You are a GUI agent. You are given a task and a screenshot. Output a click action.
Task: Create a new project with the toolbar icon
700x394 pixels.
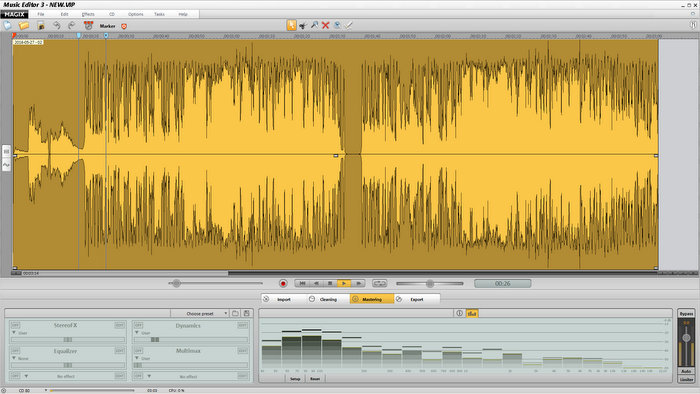[8, 25]
